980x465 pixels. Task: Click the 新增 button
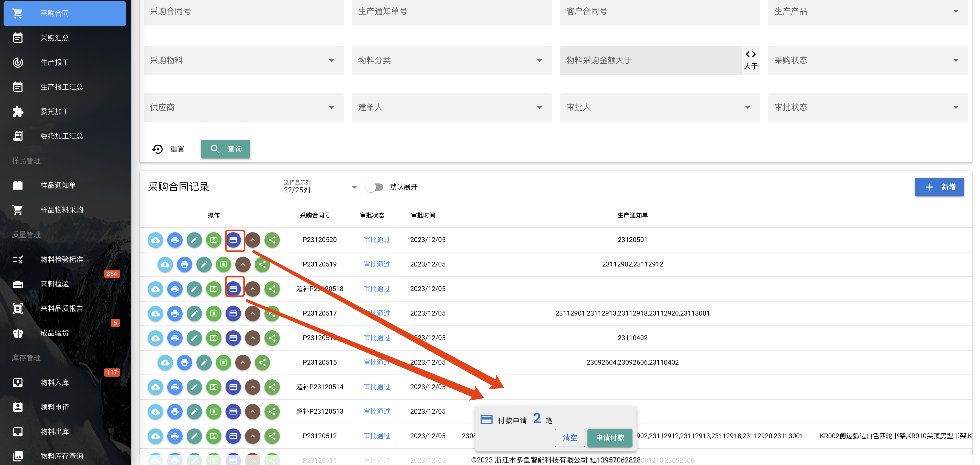[939, 187]
